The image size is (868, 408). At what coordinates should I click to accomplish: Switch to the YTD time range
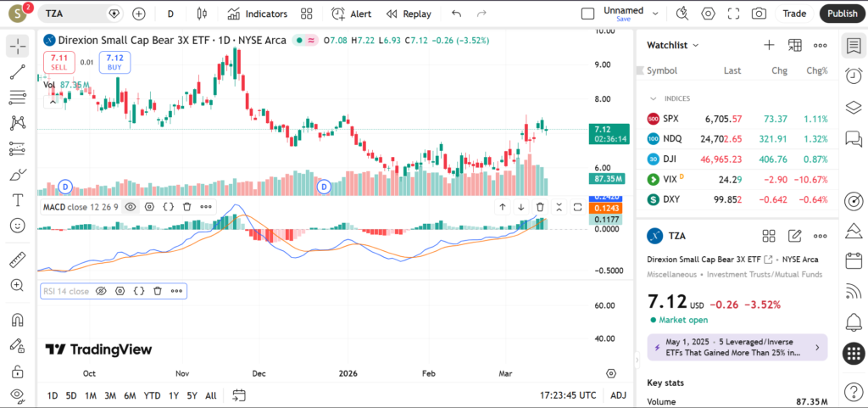(x=152, y=395)
